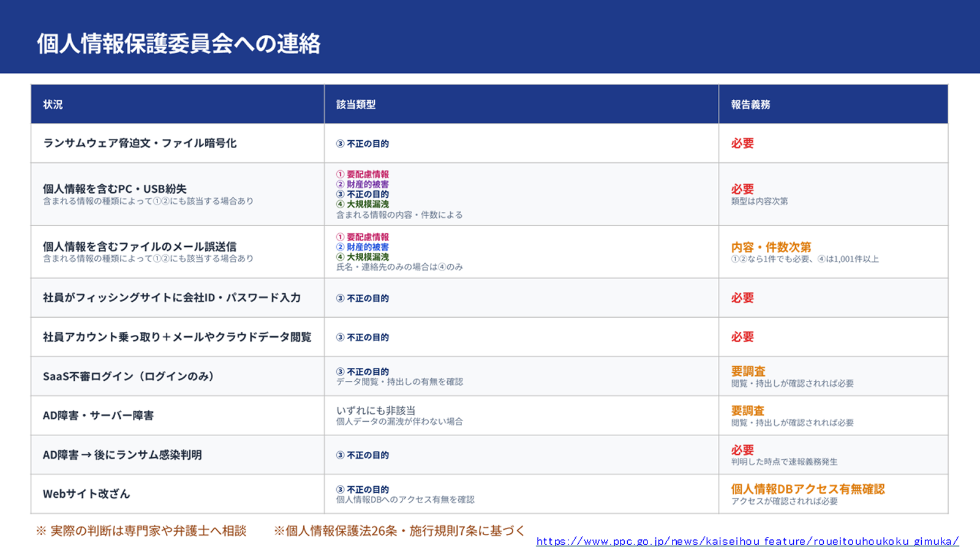This screenshot has height=551, width=980.
Task: Open the ppc.go.jp link at bottom
Action: [747, 541]
